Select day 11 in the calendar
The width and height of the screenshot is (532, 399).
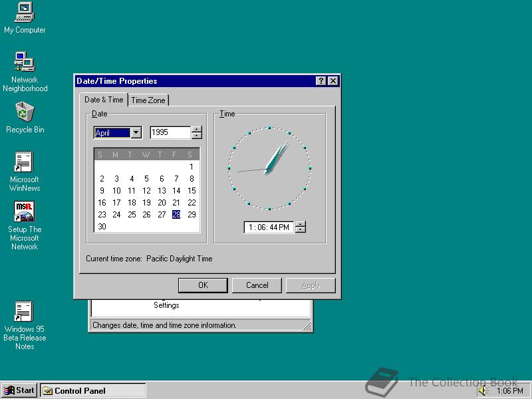(x=132, y=191)
